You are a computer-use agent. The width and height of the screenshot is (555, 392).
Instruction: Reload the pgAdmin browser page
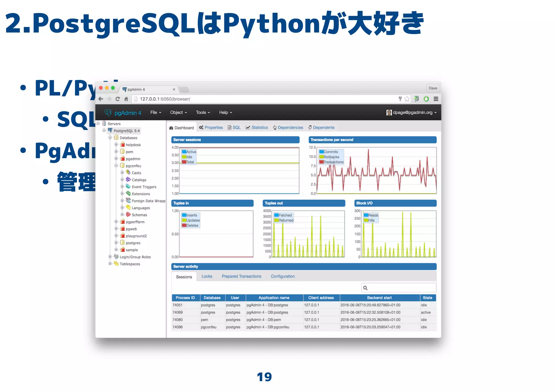(x=118, y=99)
